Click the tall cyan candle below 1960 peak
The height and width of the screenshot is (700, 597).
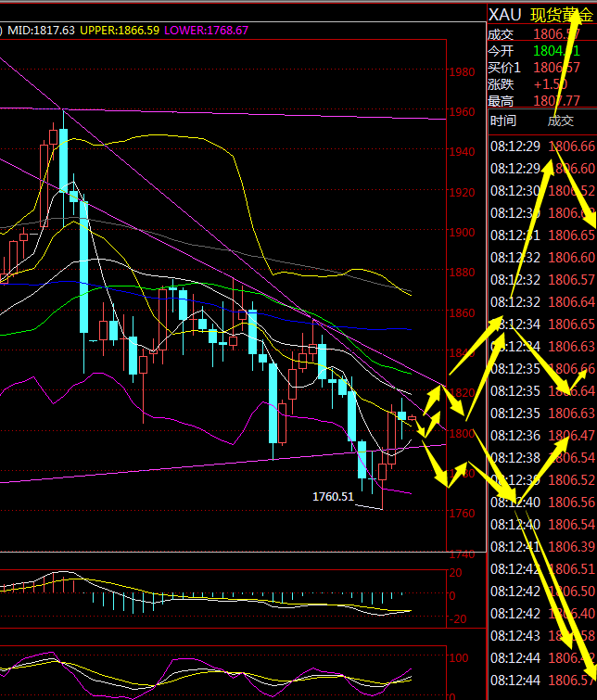tap(63, 159)
